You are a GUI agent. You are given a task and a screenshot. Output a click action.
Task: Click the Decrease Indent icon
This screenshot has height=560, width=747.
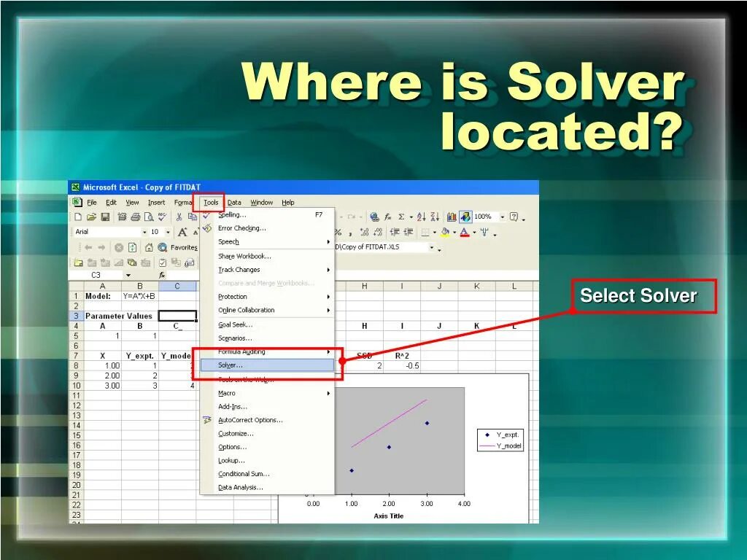pyautogui.click(x=395, y=233)
